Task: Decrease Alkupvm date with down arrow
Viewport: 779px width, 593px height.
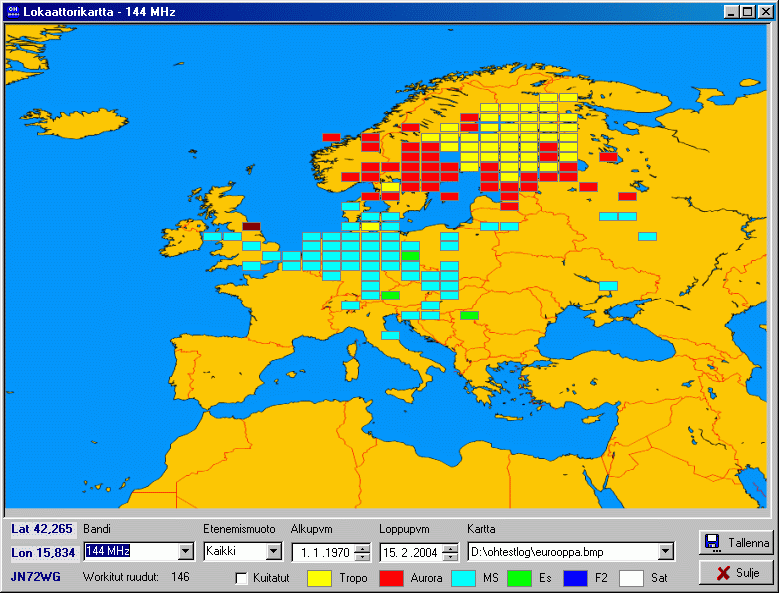Action: point(364,556)
